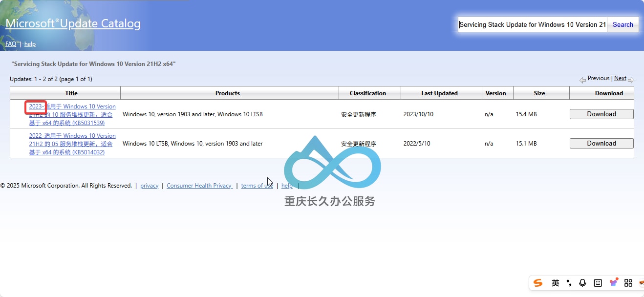Click the 15.4 MB size value
644x297 pixels.
tap(526, 114)
